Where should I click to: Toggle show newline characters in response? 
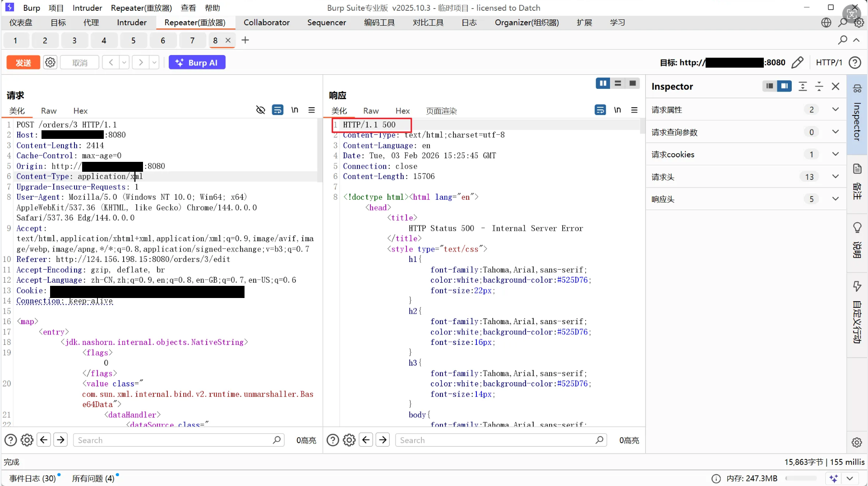point(617,110)
